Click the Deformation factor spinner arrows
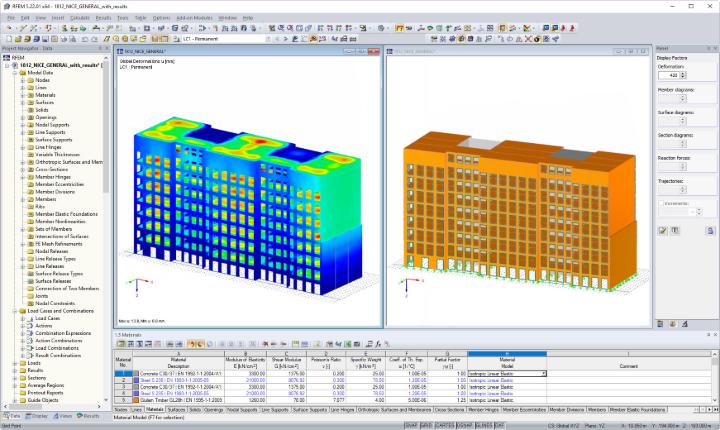The width and height of the screenshot is (720, 430). click(x=683, y=75)
